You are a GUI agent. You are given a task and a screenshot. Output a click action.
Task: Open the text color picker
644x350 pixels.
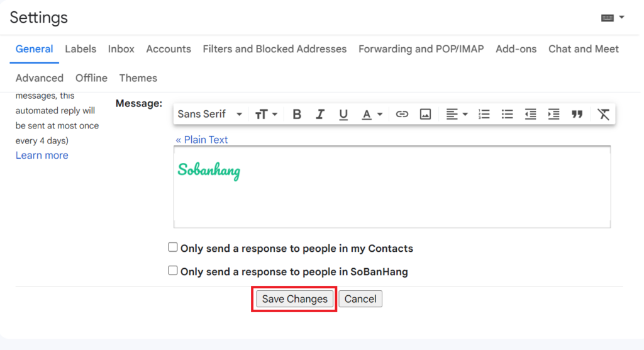(x=372, y=115)
